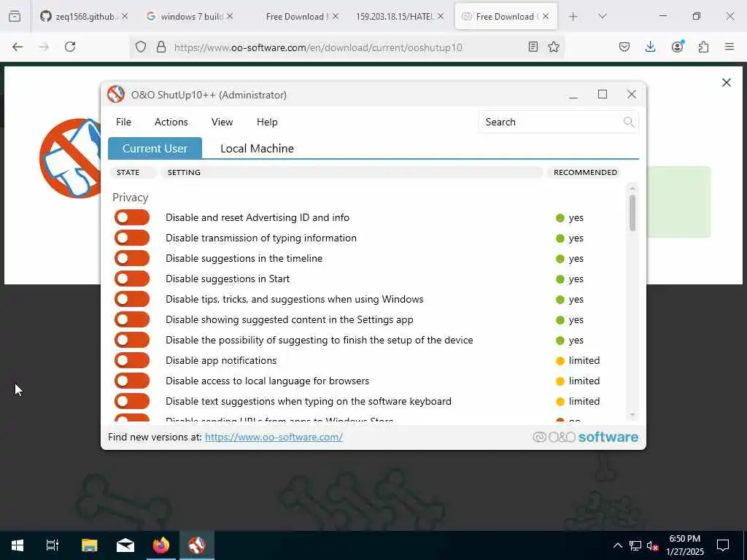Click the settings list scrollbar thumb
This screenshot has height=560, width=747.
[632, 213]
